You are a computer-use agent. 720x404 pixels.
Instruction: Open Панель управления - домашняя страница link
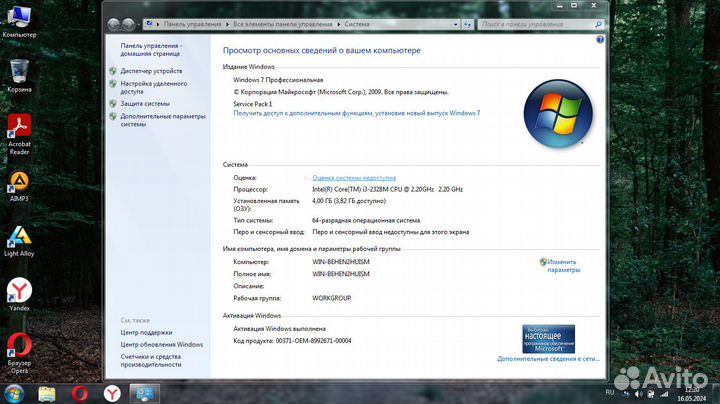pos(152,50)
